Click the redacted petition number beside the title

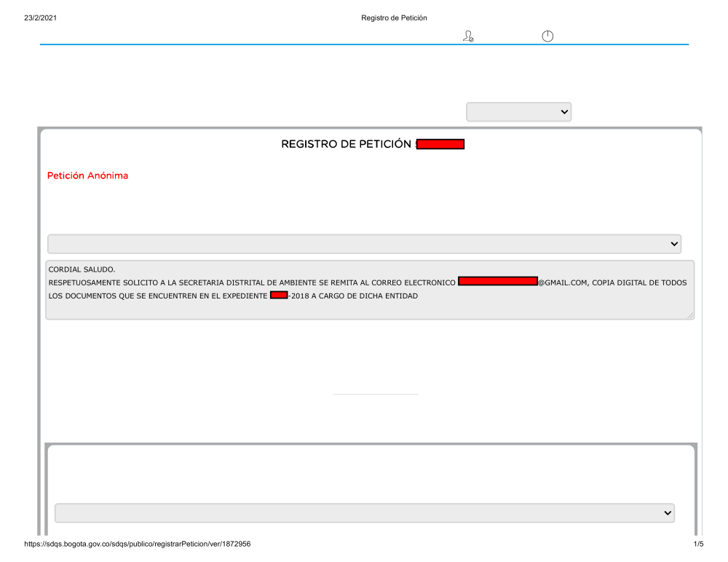pos(440,144)
